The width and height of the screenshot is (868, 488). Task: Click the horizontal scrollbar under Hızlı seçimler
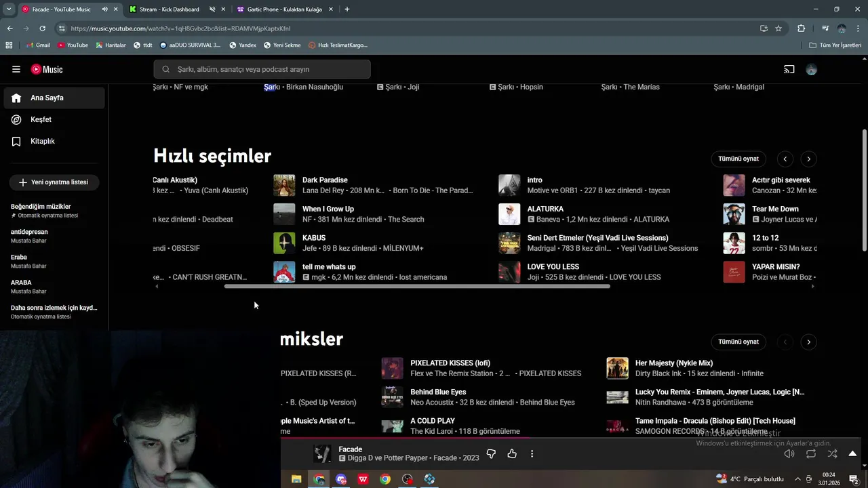(417, 287)
